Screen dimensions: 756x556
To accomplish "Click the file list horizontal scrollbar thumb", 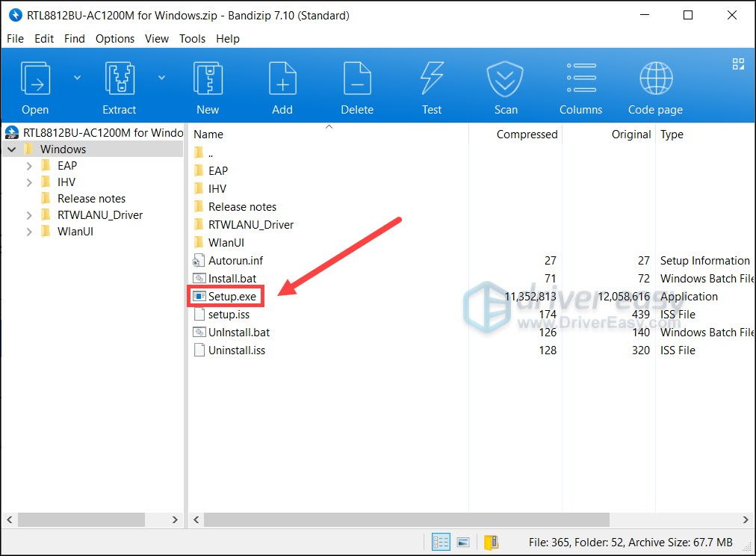I will (406, 520).
